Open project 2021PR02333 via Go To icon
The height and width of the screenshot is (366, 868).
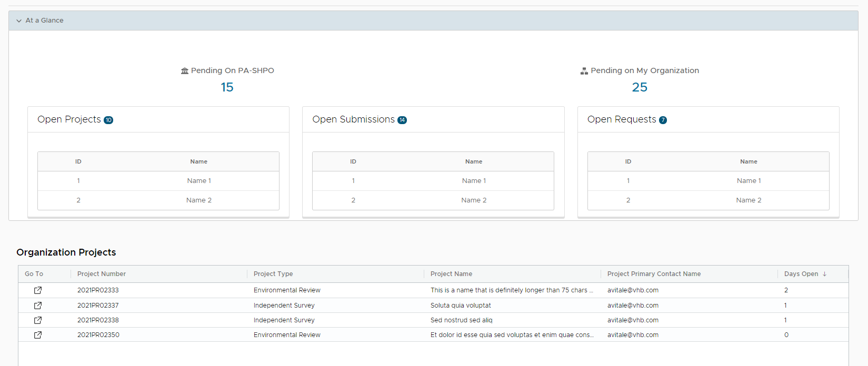click(38, 290)
